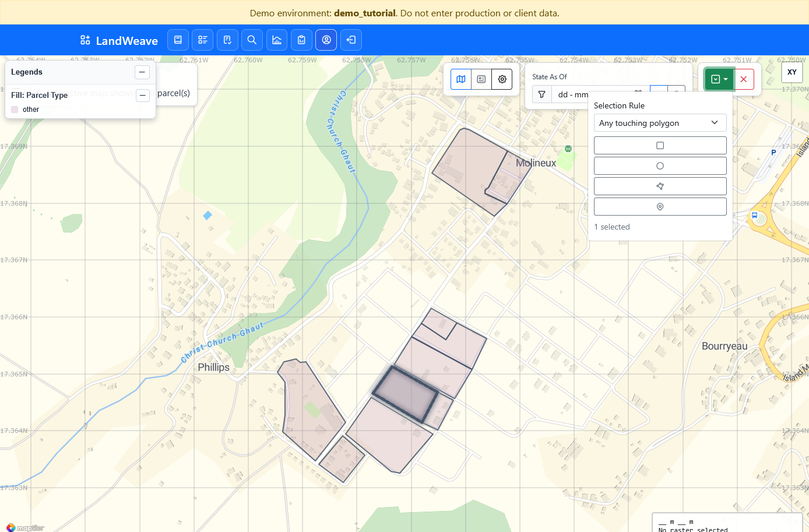
Task: Choose the polygon draw selection tool
Action: point(660,186)
